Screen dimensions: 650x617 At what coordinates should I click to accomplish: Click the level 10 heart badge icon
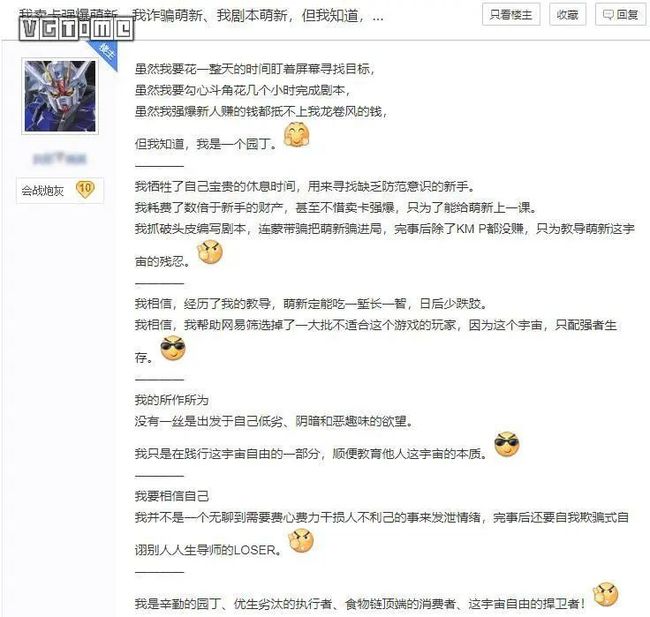click(x=85, y=189)
